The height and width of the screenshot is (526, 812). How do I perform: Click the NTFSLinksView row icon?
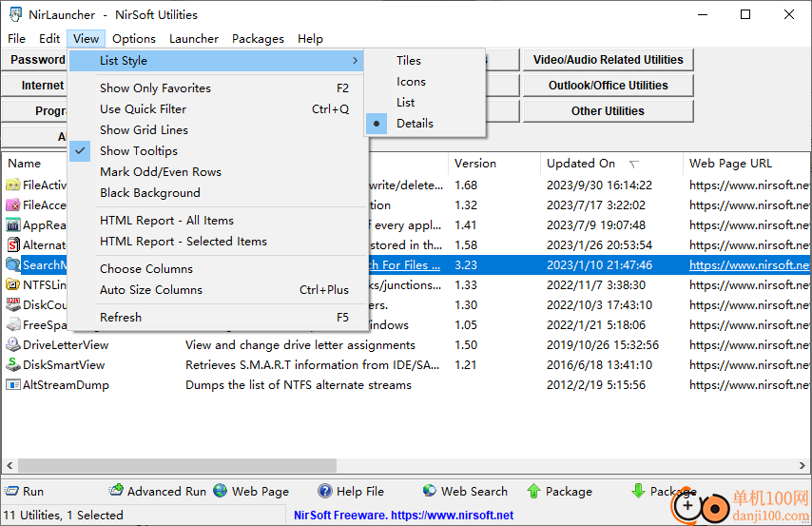[13, 285]
